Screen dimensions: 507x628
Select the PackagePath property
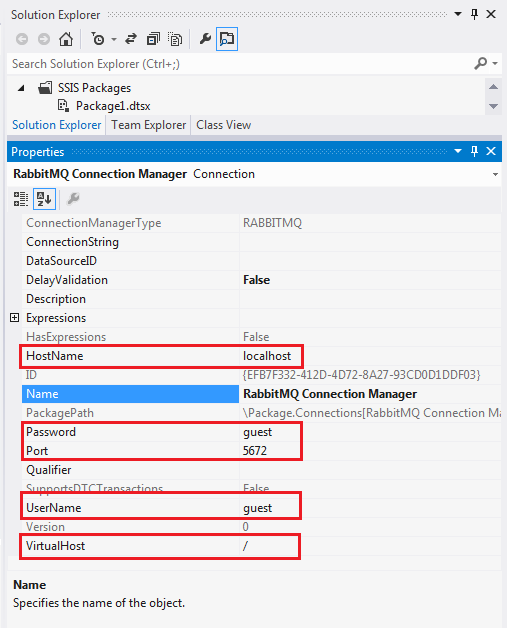pyautogui.click(x=60, y=413)
